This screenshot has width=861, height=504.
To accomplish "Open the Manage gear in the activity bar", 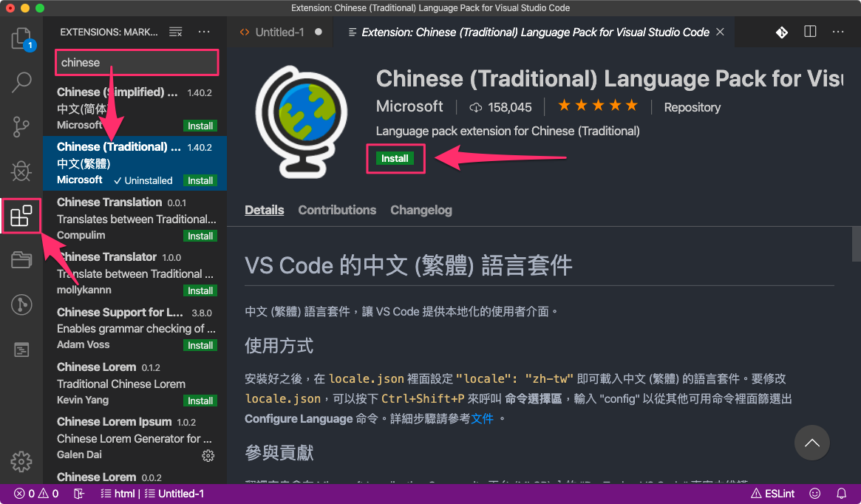I will coord(21,462).
